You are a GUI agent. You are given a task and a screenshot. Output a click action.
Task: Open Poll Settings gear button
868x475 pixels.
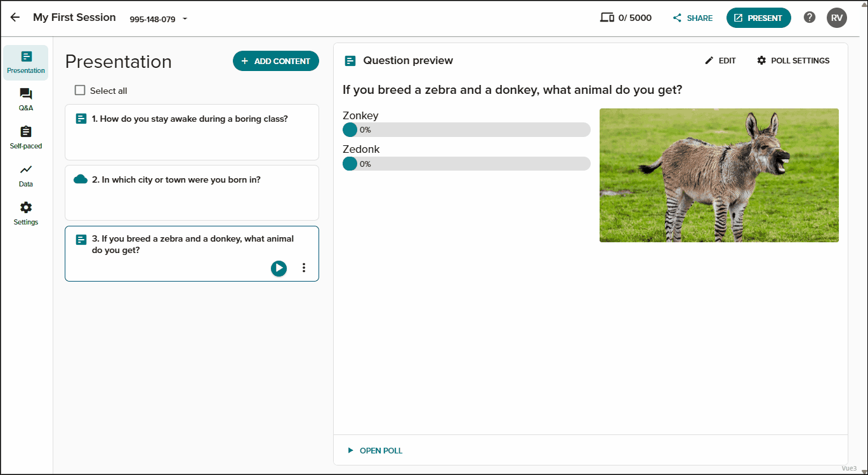(793, 61)
